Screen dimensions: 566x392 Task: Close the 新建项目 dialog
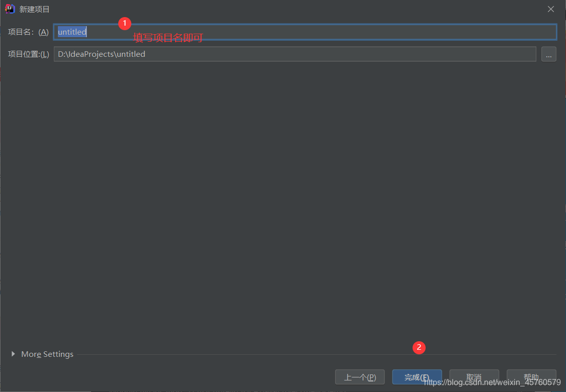pyautogui.click(x=550, y=9)
